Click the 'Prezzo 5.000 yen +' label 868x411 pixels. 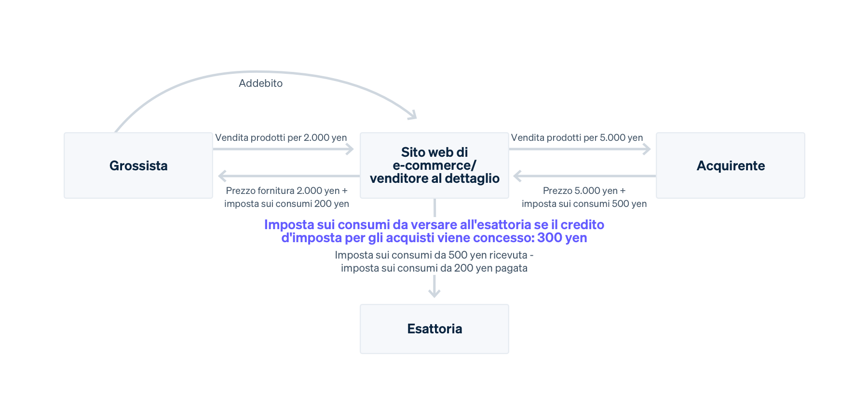point(584,191)
